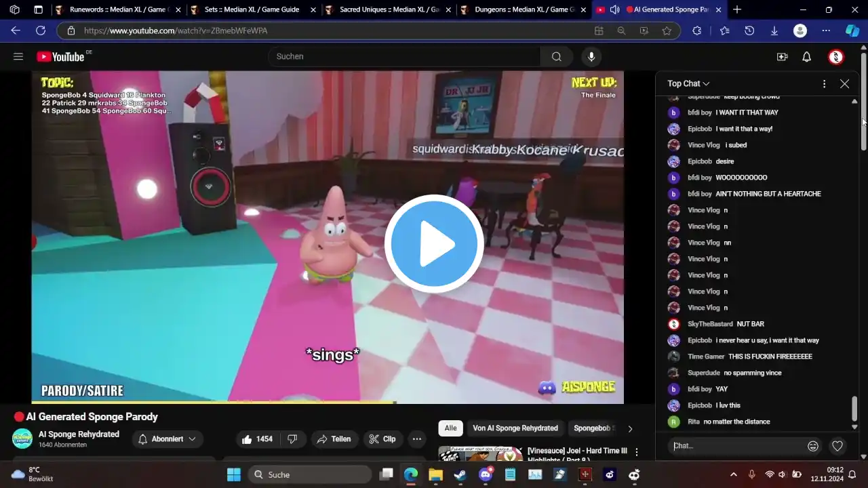Close the AI Generated Sponge Parody tab
This screenshot has height=488, width=868.
(x=718, y=9)
